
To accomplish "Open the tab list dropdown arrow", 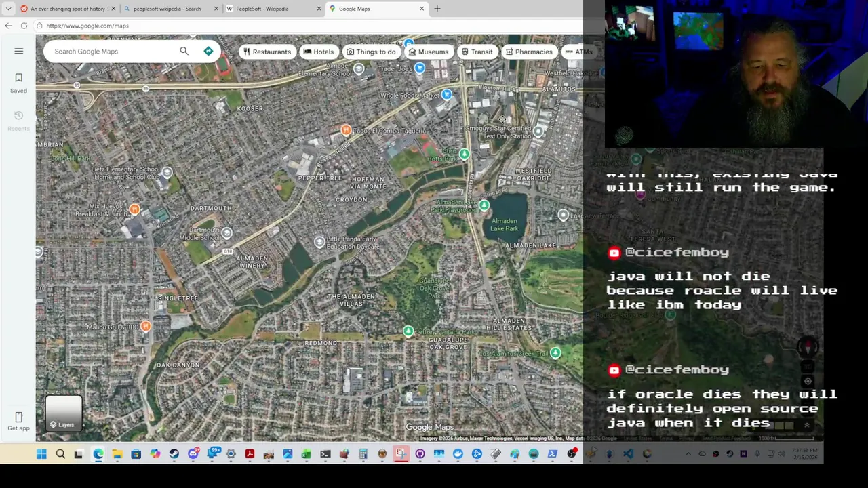I will coord(8,9).
